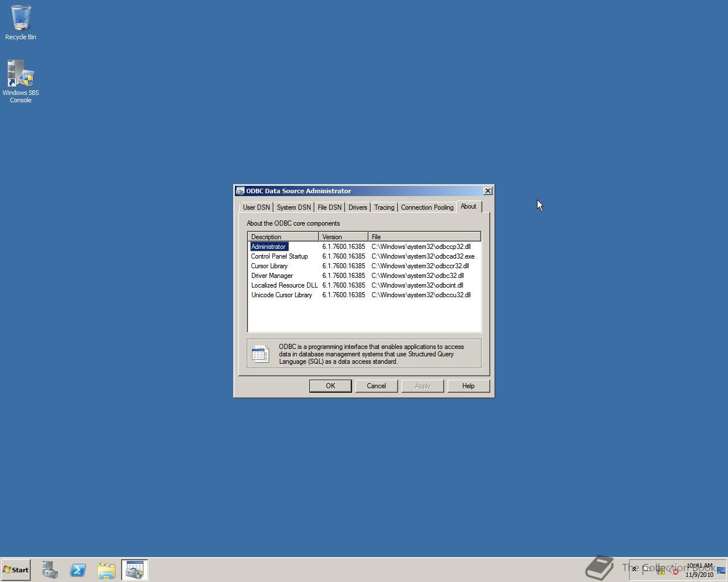Click the odbc32.dll file path
728x582 pixels.
pyautogui.click(x=417, y=276)
